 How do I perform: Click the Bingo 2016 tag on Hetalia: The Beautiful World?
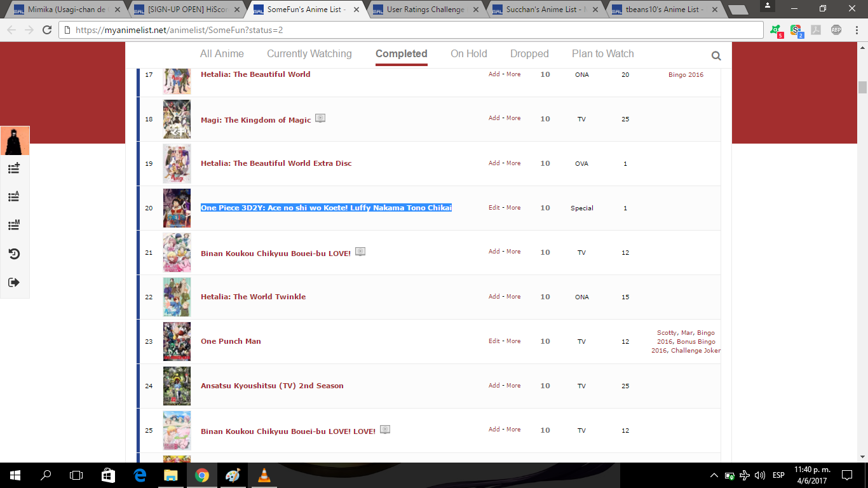pos(686,75)
